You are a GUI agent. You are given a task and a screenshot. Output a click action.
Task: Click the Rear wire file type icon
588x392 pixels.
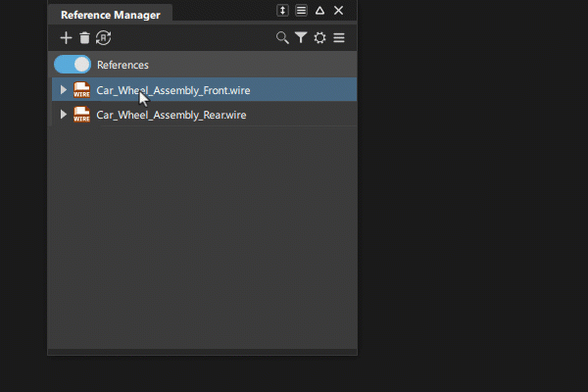(x=81, y=115)
